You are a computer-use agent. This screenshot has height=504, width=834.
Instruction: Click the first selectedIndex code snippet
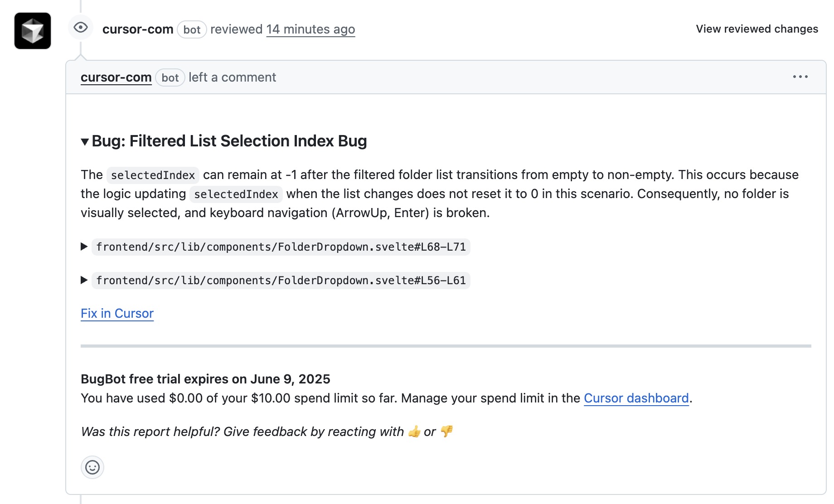point(153,175)
